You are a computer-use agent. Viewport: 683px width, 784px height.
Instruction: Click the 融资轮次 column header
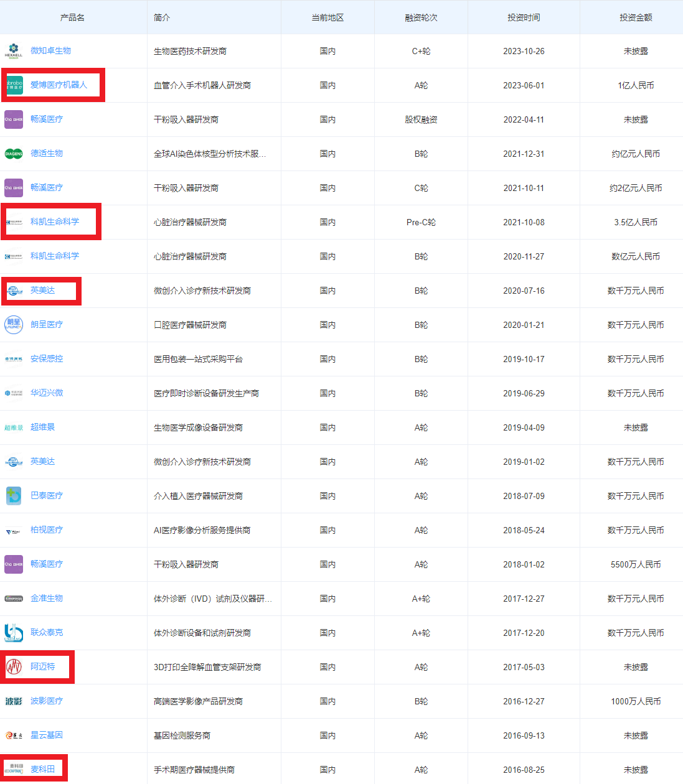point(421,17)
